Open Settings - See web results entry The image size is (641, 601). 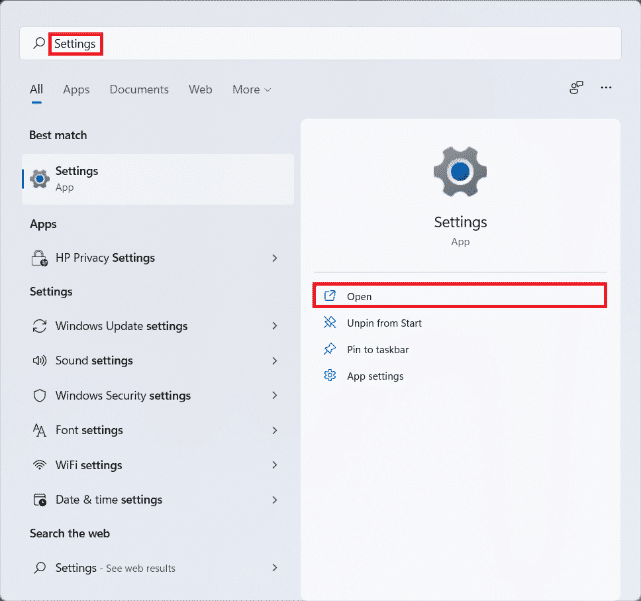pyautogui.click(x=158, y=567)
